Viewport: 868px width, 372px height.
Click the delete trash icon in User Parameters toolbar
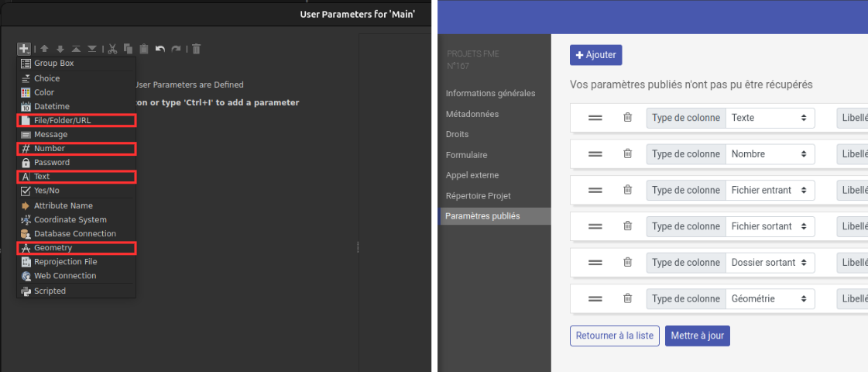pos(196,49)
